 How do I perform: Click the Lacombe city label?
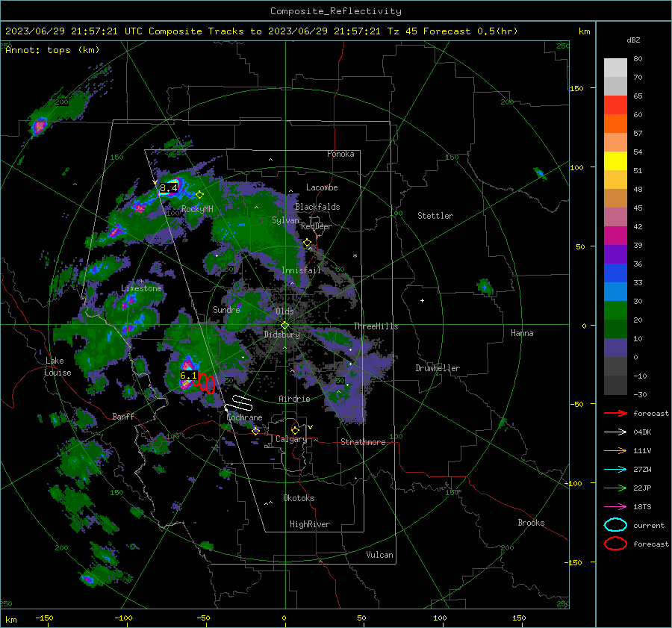coord(322,187)
